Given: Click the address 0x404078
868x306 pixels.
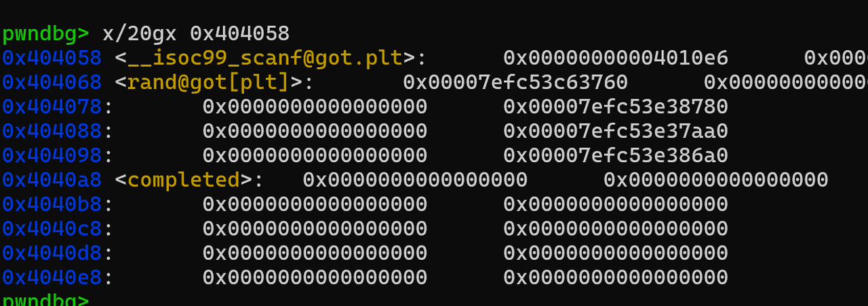Looking at the screenshot, I should (52, 107).
